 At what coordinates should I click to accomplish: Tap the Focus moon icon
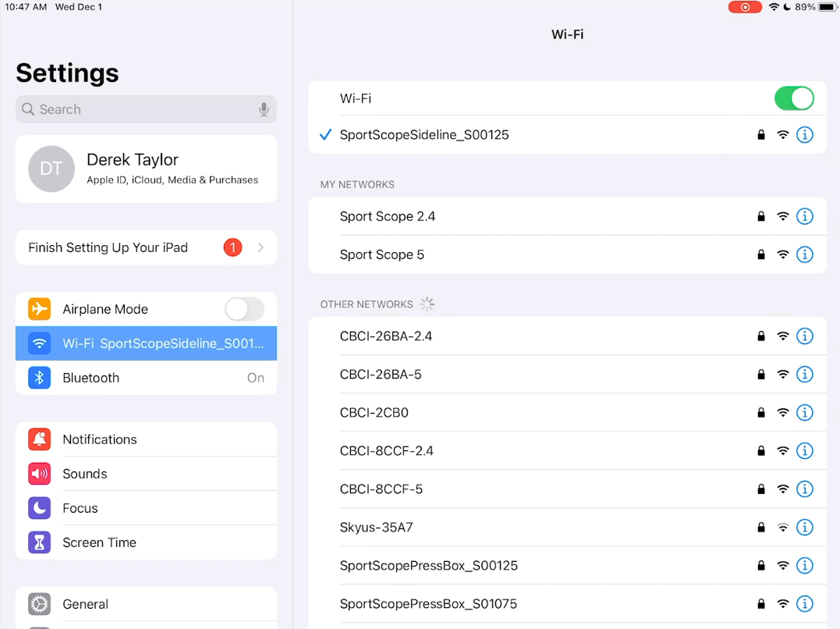pyautogui.click(x=40, y=508)
